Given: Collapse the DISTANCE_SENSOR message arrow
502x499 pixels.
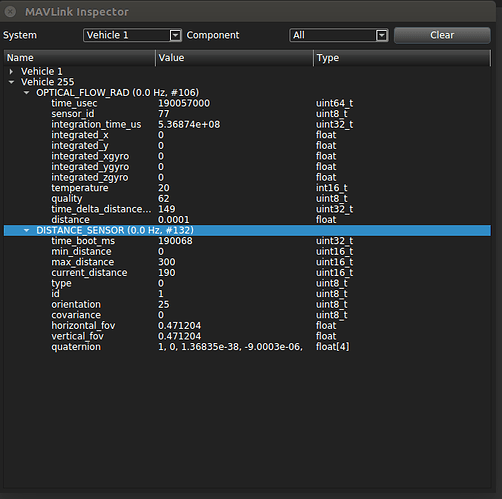Looking at the screenshot, I should 27,230.
